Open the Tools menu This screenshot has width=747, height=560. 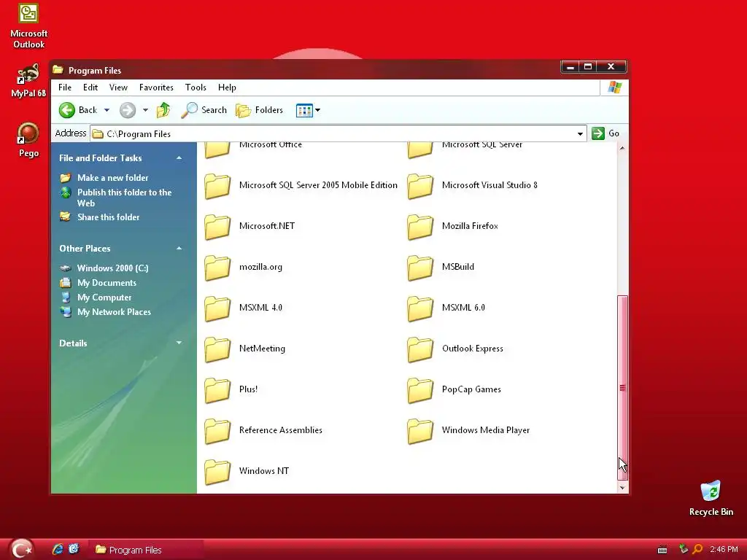click(x=196, y=87)
